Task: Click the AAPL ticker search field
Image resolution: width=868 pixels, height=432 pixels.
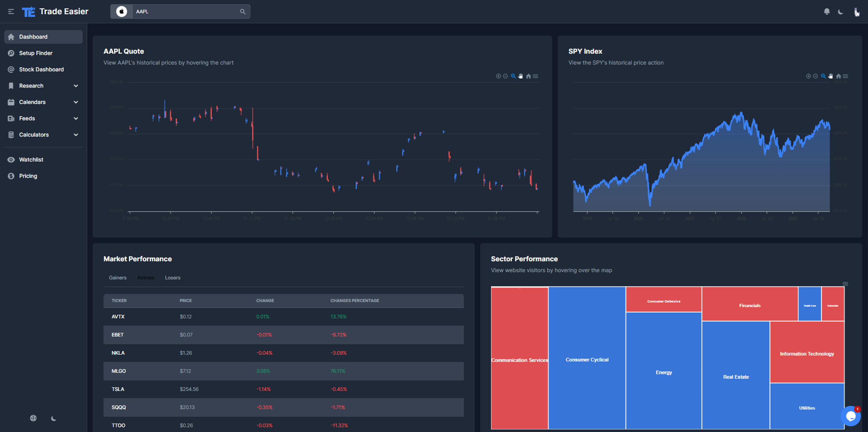Action: pyautogui.click(x=186, y=12)
